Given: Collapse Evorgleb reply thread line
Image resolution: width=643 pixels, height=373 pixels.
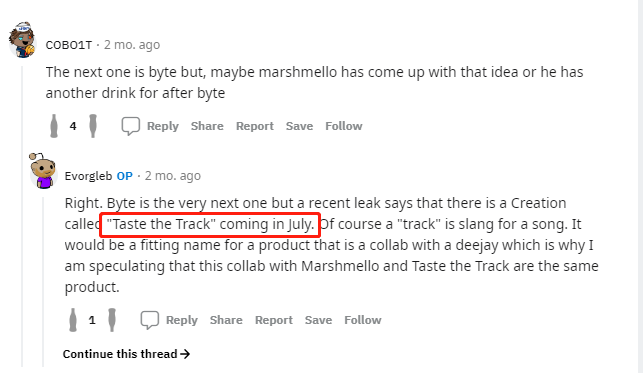Looking at the screenshot, I should click(43, 281).
